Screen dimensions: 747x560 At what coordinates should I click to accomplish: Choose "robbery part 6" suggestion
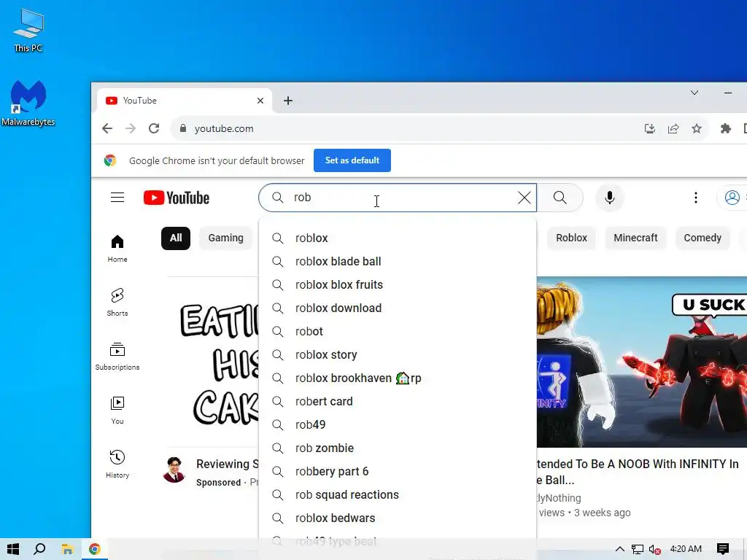tap(398, 472)
